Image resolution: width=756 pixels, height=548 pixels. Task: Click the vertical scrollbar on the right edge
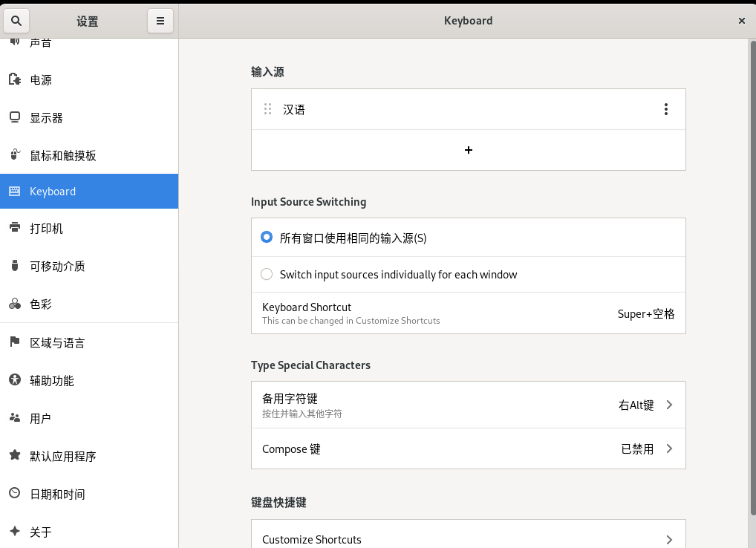[x=752, y=275]
